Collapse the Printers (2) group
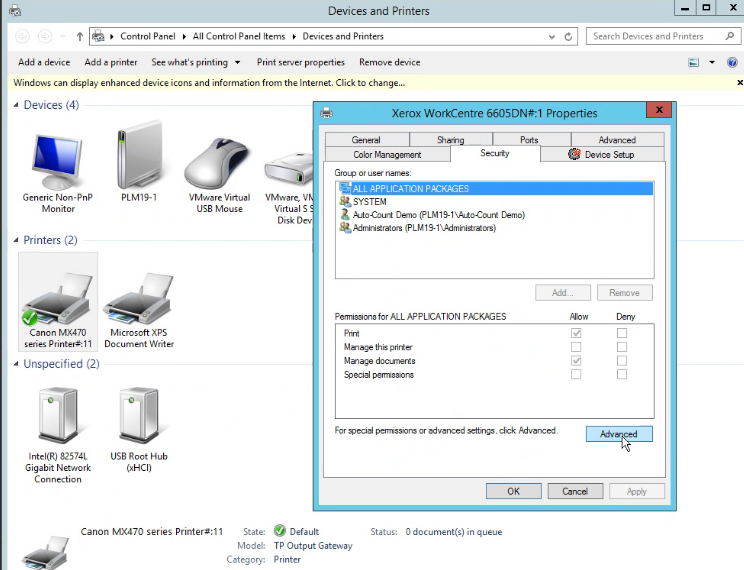Viewport: 744px width, 570px height. [x=16, y=240]
